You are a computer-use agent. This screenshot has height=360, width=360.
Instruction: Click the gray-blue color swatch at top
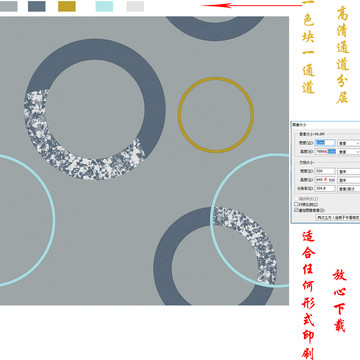tap(8, 6)
